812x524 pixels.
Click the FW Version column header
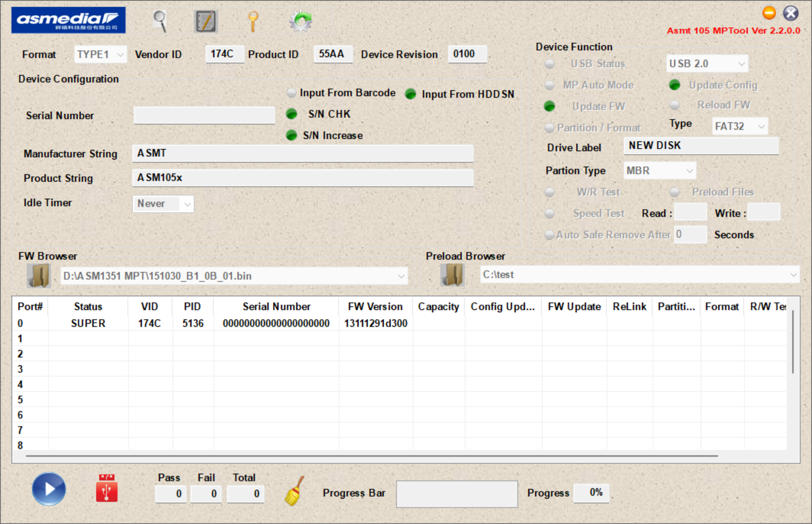pos(375,306)
